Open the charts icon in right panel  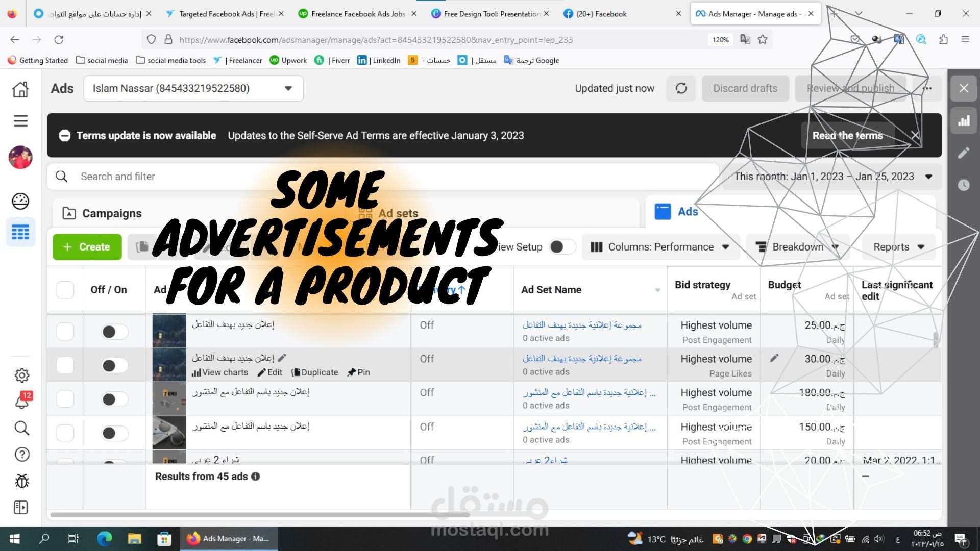point(964,121)
